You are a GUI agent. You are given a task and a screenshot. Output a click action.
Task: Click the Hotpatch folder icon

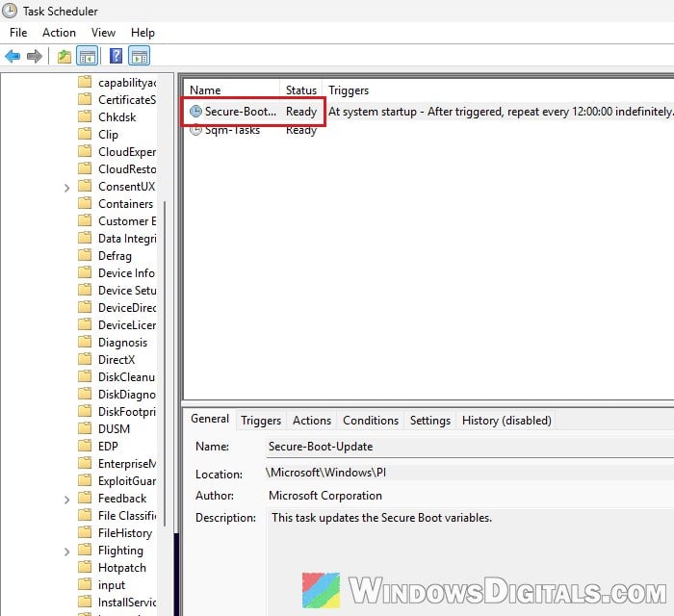pyautogui.click(x=85, y=568)
